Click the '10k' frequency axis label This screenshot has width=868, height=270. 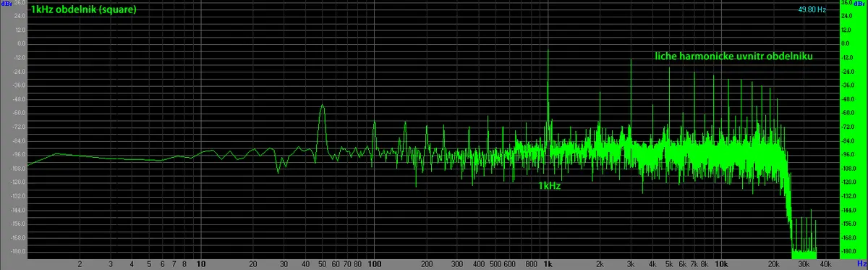click(x=721, y=264)
